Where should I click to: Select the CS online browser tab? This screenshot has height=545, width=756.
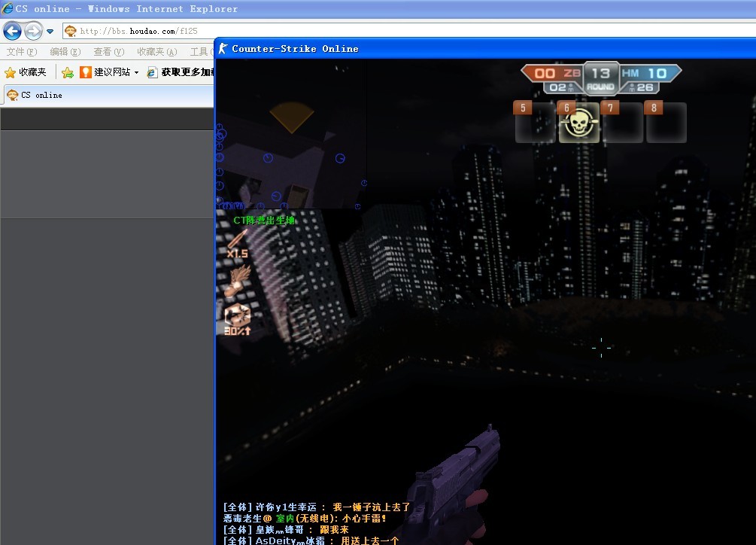coord(109,95)
